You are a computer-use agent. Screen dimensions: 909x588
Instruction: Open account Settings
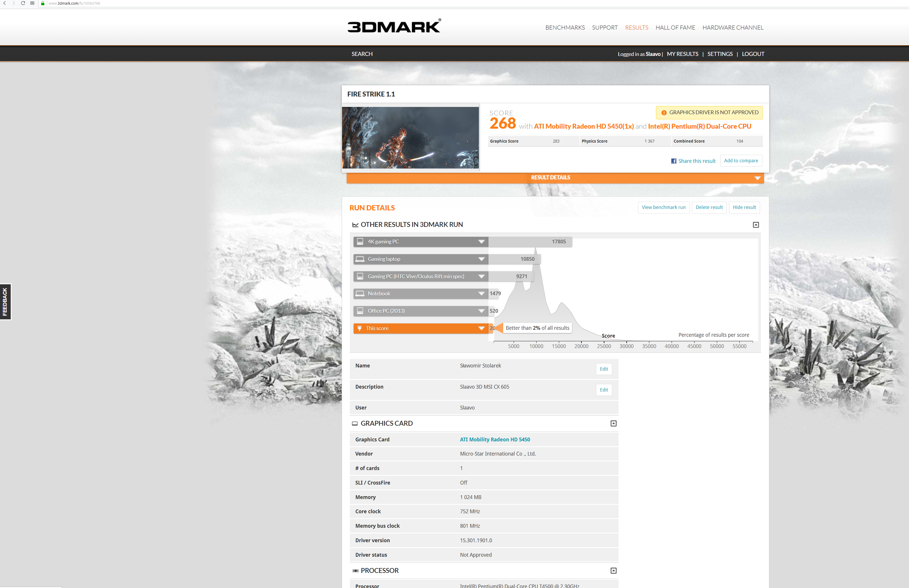tap(719, 54)
